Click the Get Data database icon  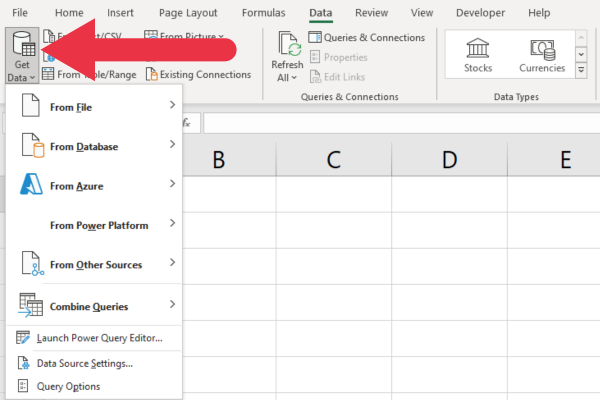click(23, 44)
